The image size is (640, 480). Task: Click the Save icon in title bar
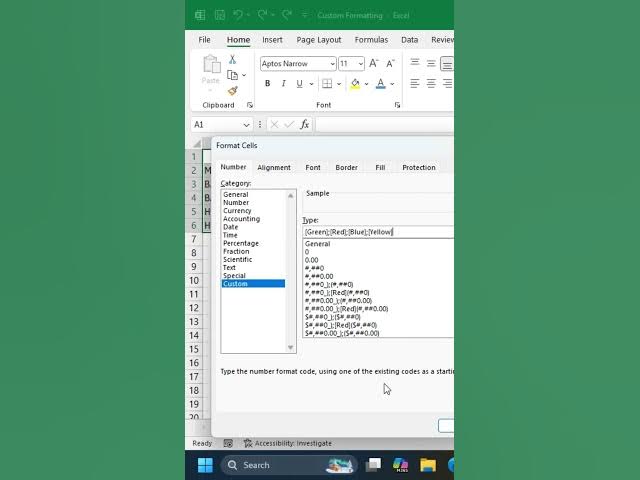[220, 15]
